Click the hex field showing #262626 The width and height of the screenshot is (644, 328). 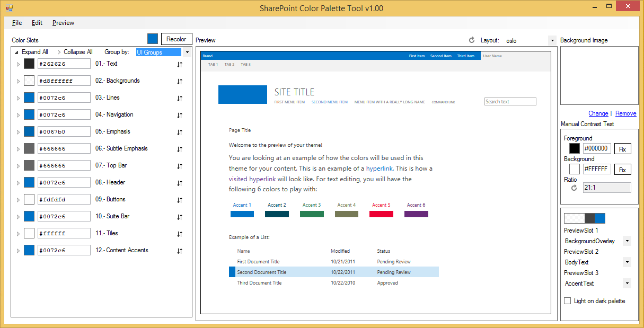[x=64, y=64]
